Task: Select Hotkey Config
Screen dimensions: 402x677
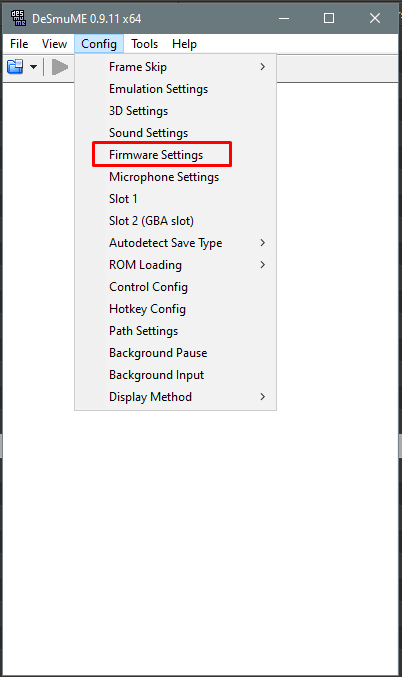Action: 175,309
